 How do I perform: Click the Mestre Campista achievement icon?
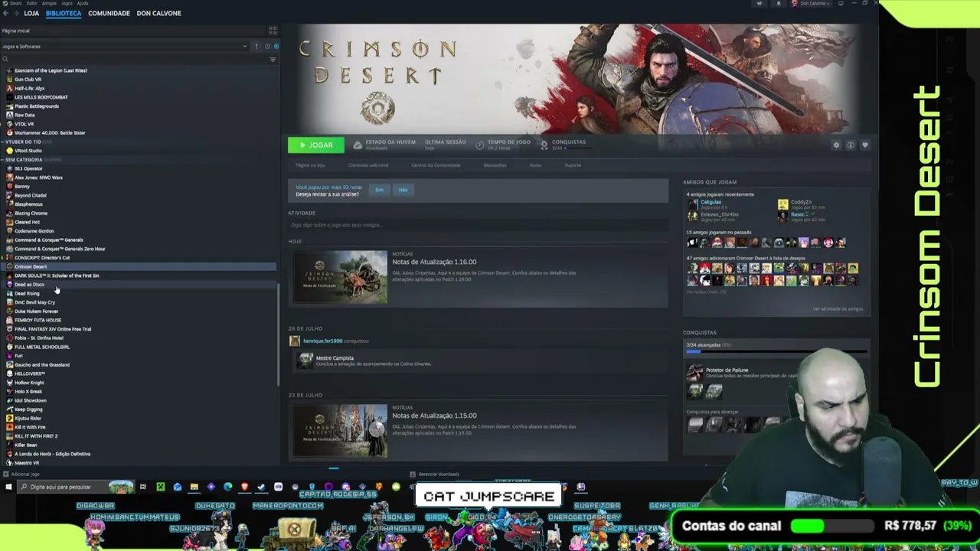tap(306, 360)
